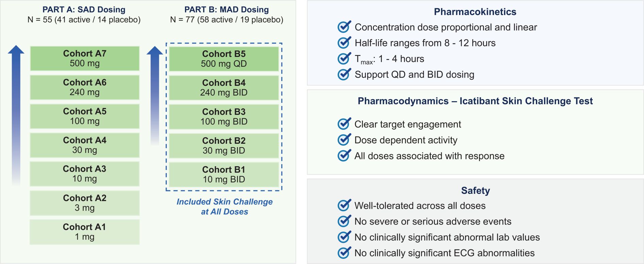Click checkmark for 'All doses associated with response'
644x264 pixels.
coord(344,156)
